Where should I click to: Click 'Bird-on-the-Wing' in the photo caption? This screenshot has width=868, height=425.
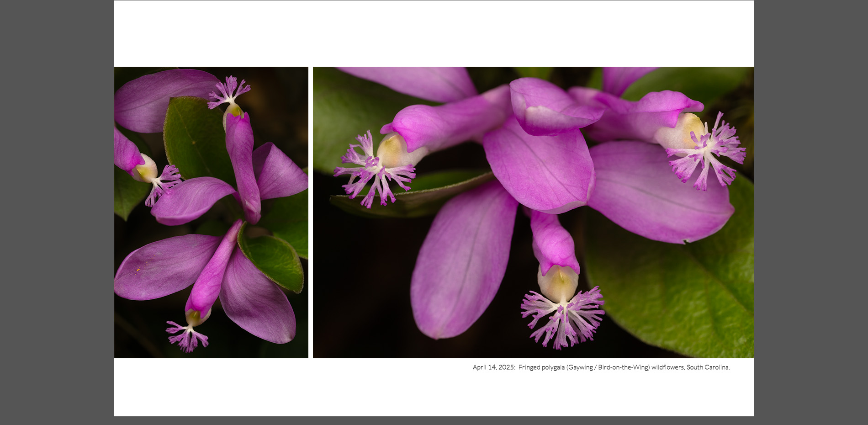click(623, 367)
